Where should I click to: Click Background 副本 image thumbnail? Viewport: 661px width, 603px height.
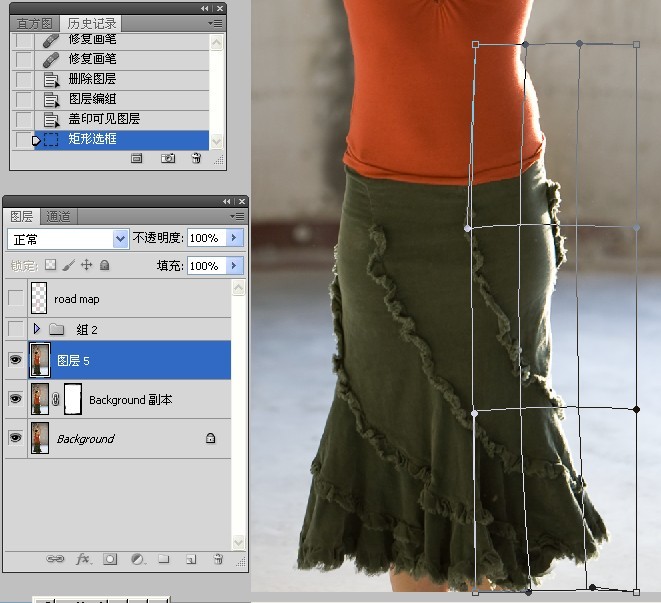coord(40,398)
